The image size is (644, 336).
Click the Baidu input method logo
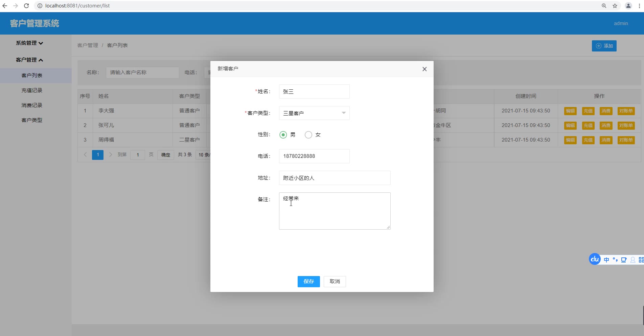(595, 259)
